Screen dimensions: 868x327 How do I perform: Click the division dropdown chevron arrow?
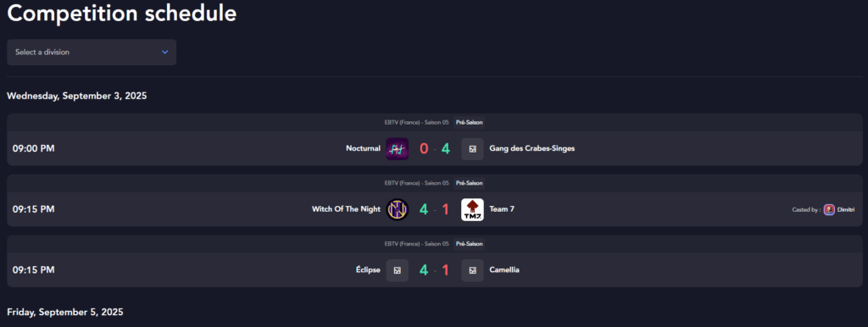click(164, 52)
